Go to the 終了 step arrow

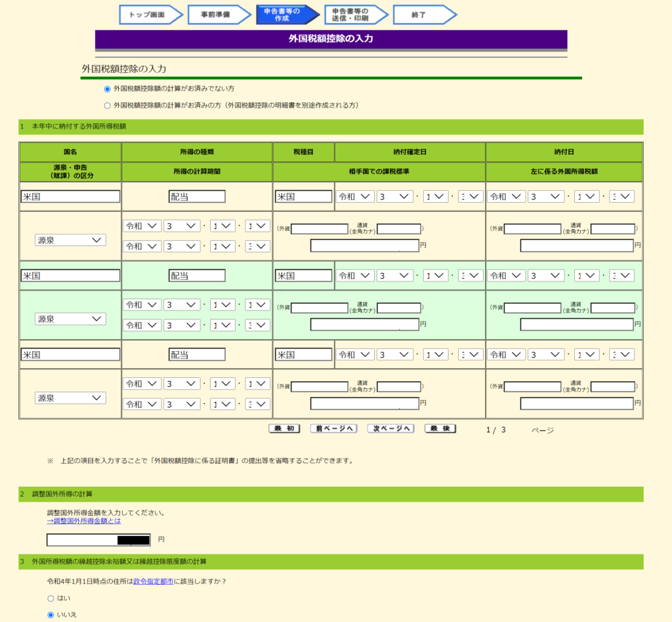click(x=425, y=14)
